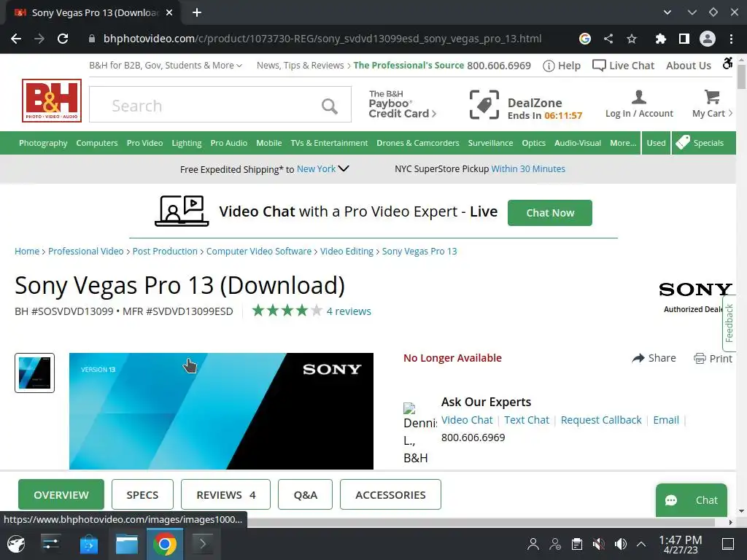The image size is (747, 560).
Task: Click the accessibility wheelchair icon
Action: [x=727, y=63]
